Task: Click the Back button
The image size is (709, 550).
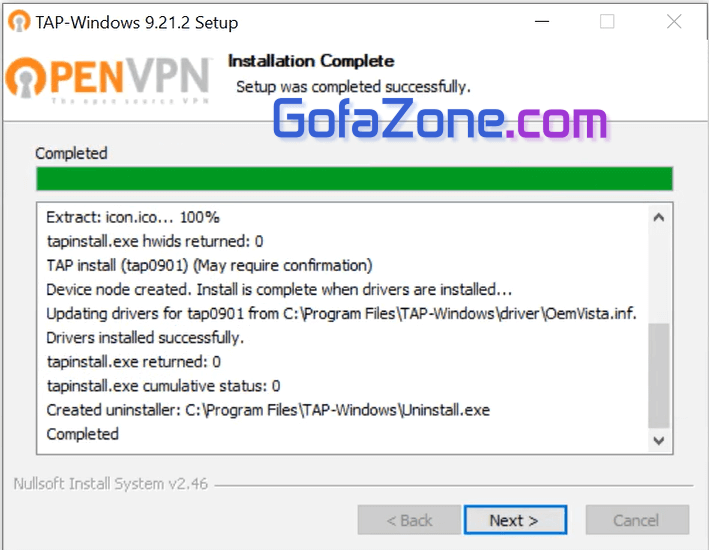Action: [x=410, y=520]
